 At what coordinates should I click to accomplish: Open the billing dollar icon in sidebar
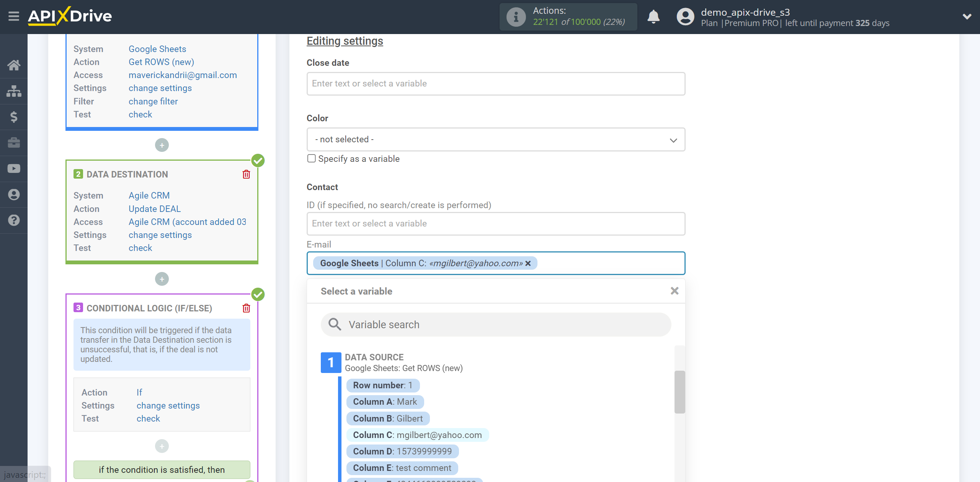click(x=14, y=117)
